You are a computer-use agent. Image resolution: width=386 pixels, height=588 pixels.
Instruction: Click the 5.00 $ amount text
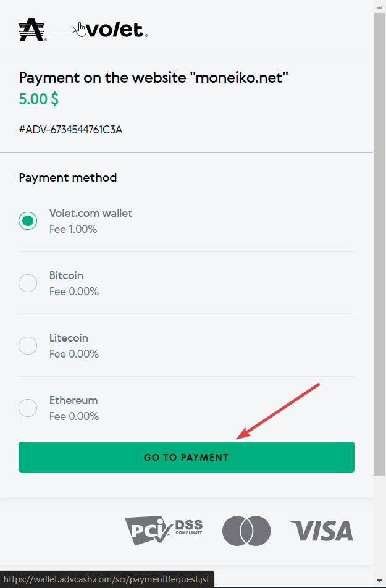(39, 99)
